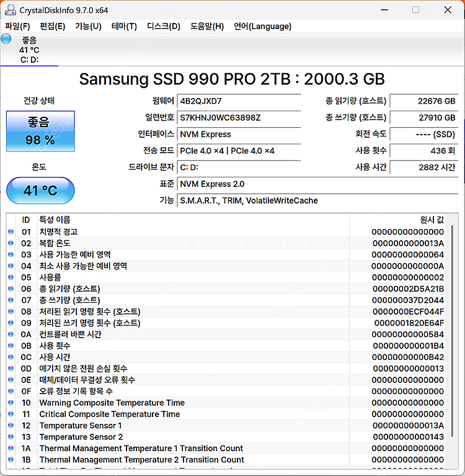Click the status dot of row 0F
The height and width of the screenshot is (476, 465).
pos(11,392)
